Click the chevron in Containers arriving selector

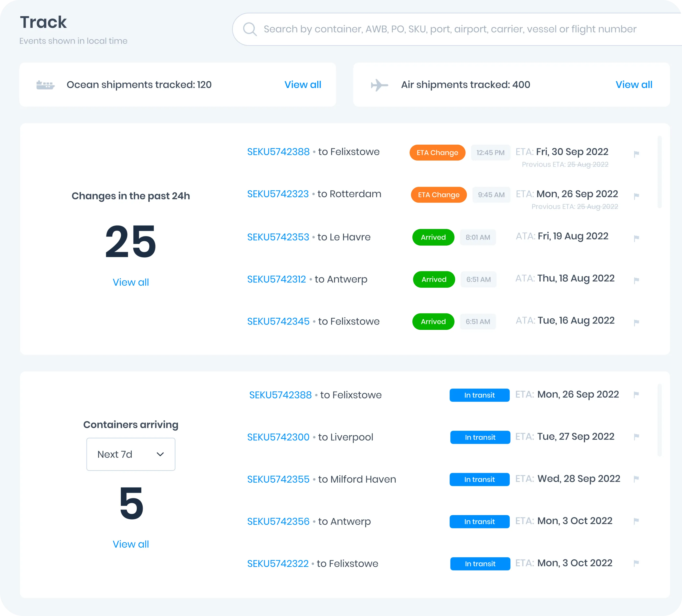(x=160, y=454)
